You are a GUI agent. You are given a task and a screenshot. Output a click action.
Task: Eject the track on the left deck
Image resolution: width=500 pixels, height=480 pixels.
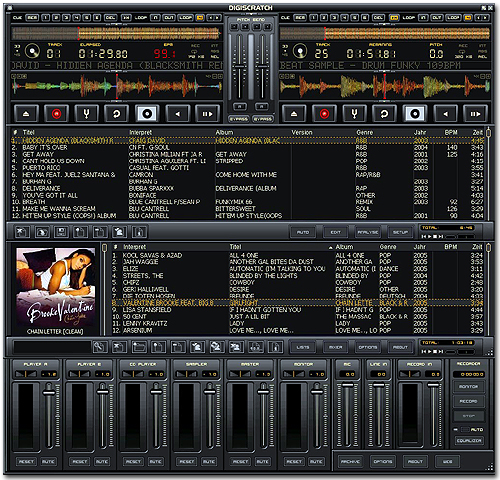(x=26, y=114)
